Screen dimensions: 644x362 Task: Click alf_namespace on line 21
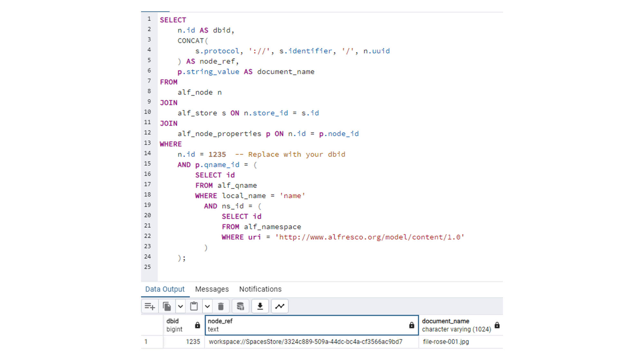tap(272, 227)
